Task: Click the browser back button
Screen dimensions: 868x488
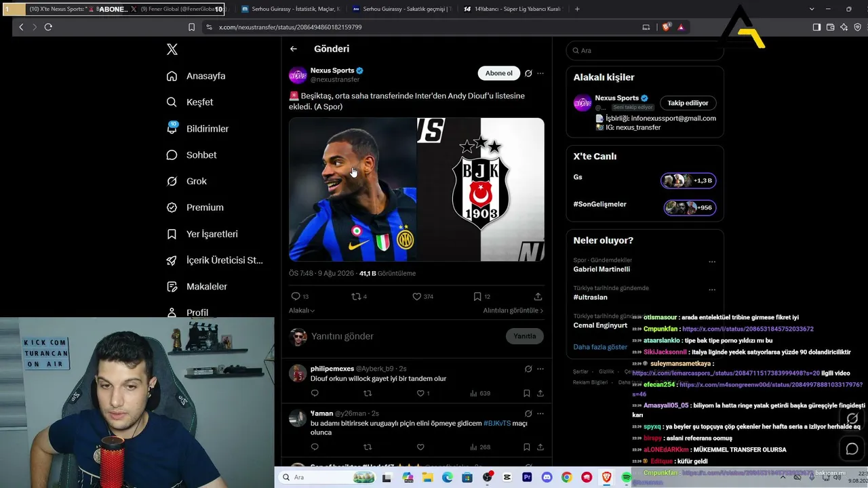Action: [21, 27]
